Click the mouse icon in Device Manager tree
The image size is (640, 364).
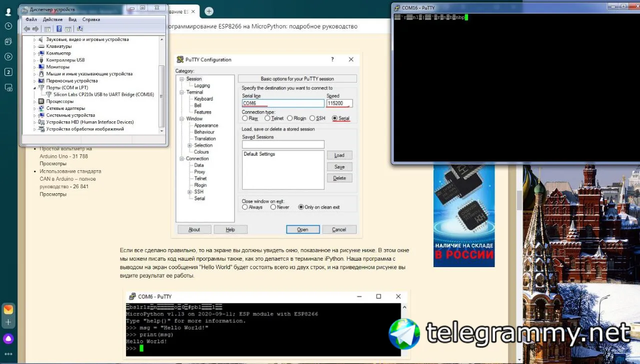[x=41, y=74]
